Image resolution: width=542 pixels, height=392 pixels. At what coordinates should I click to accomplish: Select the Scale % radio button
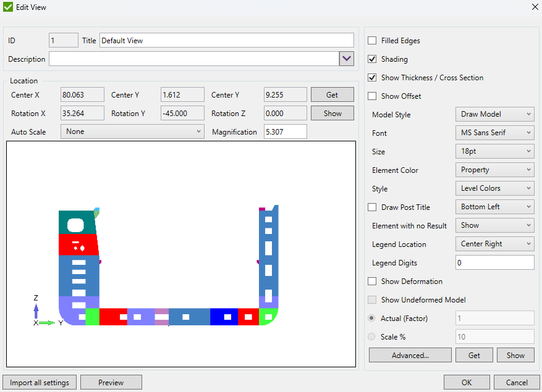tap(371, 336)
